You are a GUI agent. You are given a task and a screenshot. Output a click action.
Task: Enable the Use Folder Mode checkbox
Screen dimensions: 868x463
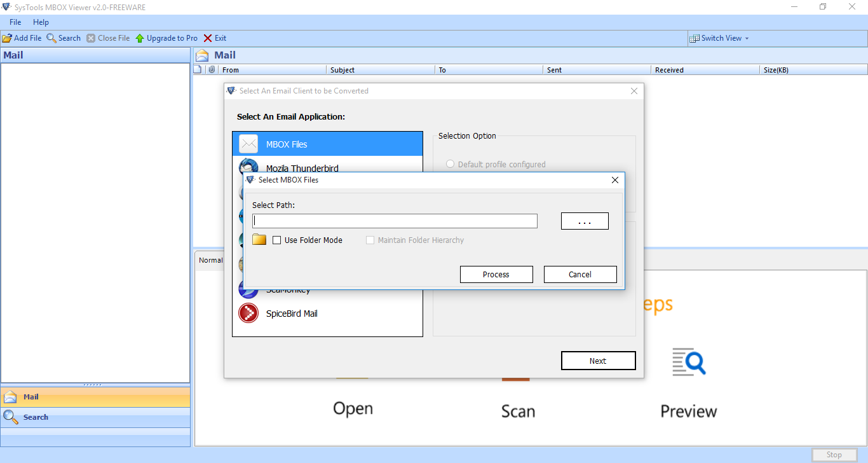tap(277, 240)
